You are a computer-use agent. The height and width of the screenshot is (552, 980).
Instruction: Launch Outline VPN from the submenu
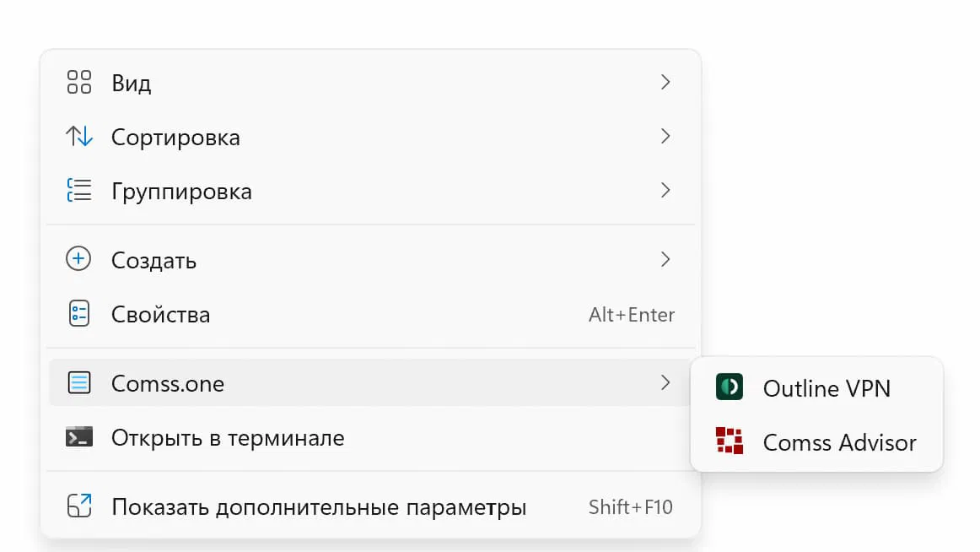826,388
